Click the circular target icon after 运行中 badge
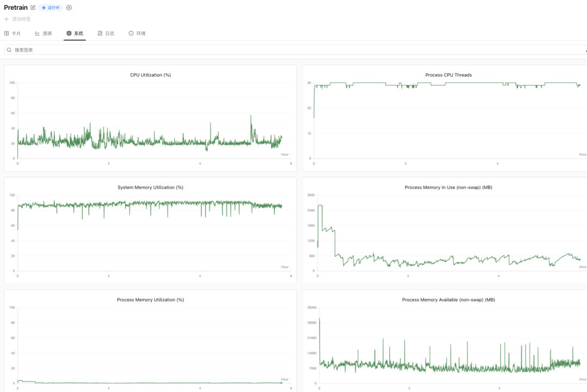 click(x=69, y=8)
